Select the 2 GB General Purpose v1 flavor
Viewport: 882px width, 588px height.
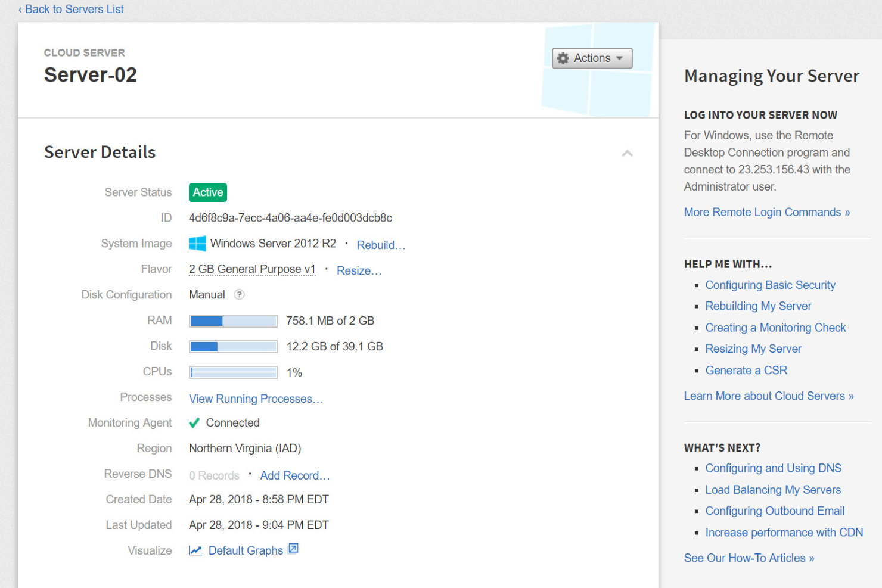coord(251,269)
